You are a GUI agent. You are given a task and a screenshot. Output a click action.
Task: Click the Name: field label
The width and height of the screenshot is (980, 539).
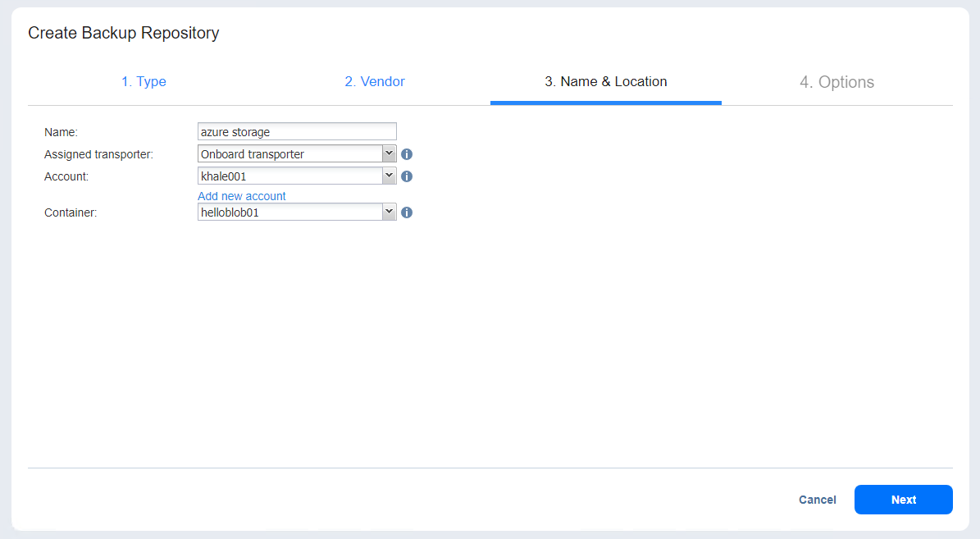coord(61,132)
